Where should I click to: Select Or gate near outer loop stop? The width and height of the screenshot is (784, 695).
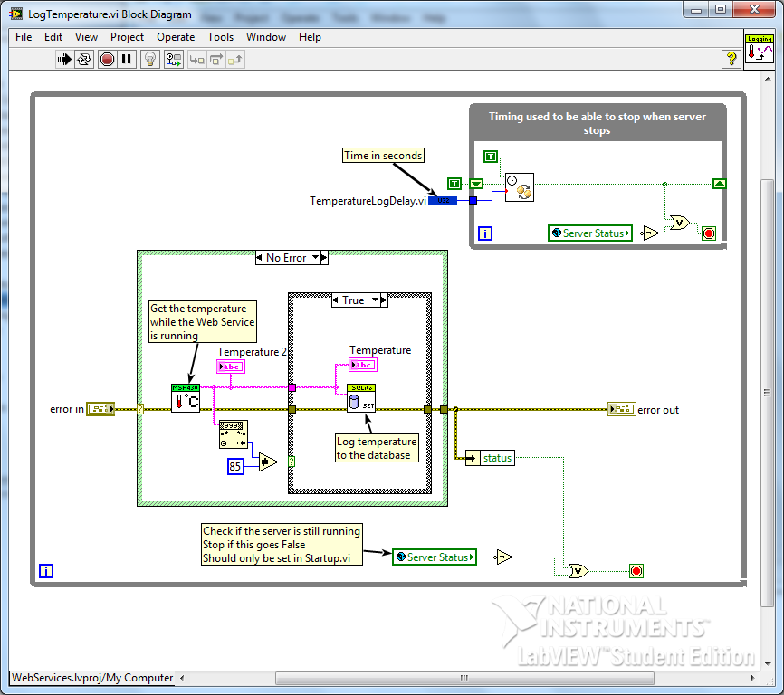pos(578,571)
